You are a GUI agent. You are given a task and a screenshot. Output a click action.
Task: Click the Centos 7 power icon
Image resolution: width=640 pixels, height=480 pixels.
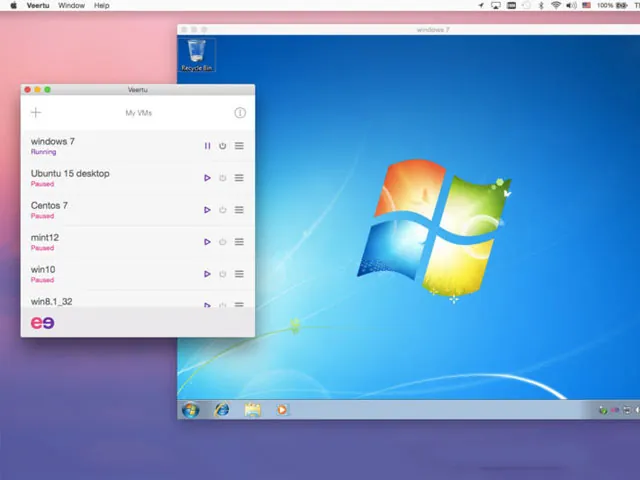[x=222, y=210]
